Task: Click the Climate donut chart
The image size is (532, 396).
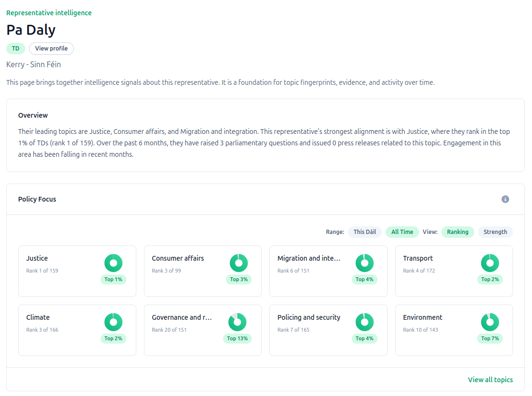Action: click(113, 322)
